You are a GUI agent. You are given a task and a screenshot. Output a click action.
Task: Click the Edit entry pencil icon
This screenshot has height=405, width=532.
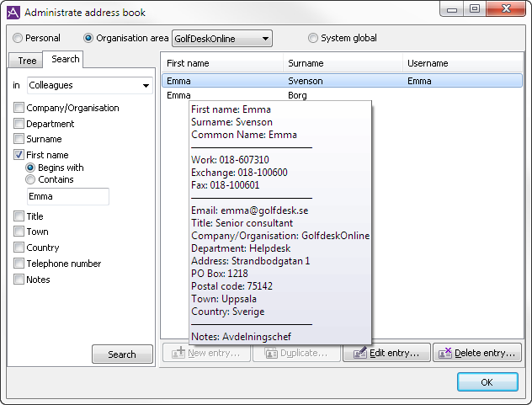(x=360, y=353)
